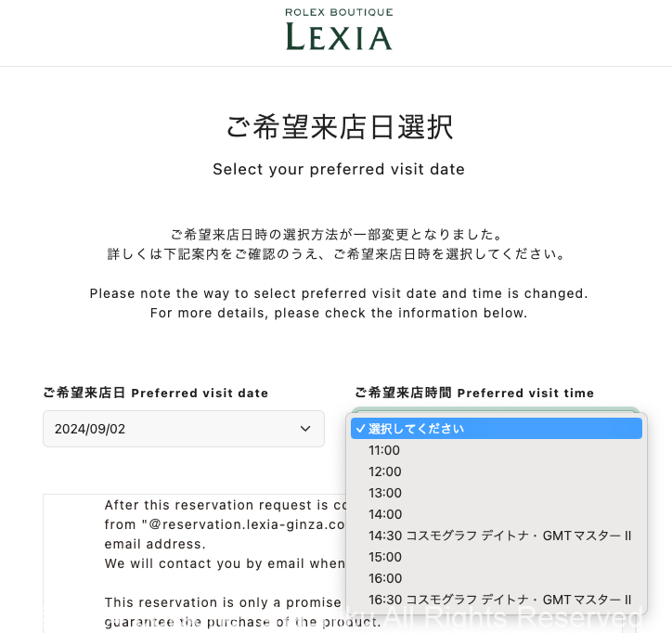The height and width of the screenshot is (633, 672).
Task: Select the 14:30 コスモグラフ デイトナ option
Action: pos(499,536)
